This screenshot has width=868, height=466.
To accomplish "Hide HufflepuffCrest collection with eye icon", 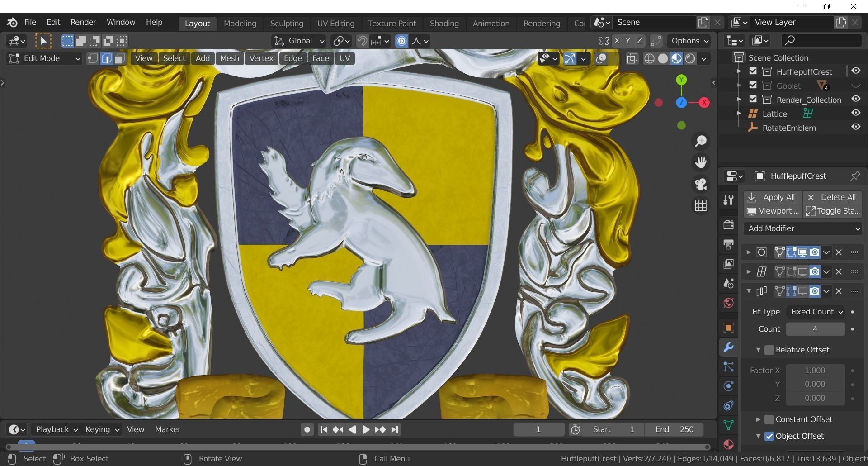I will (x=855, y=71).
